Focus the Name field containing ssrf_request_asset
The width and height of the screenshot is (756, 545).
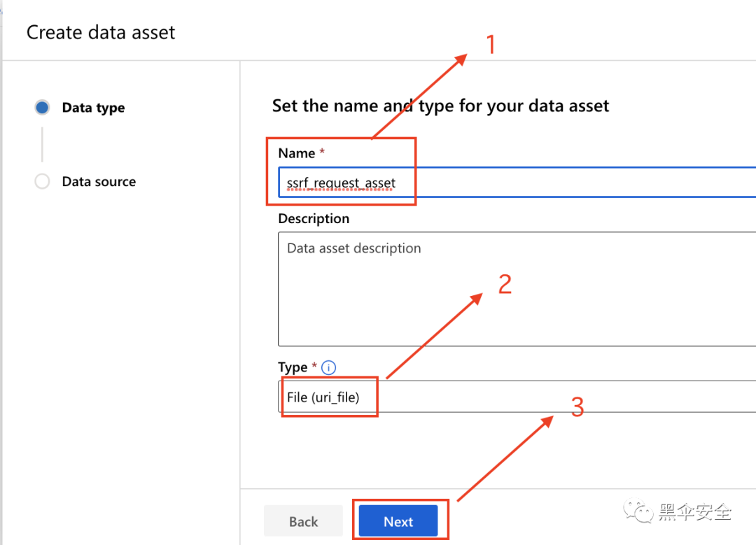pos(517,183)
